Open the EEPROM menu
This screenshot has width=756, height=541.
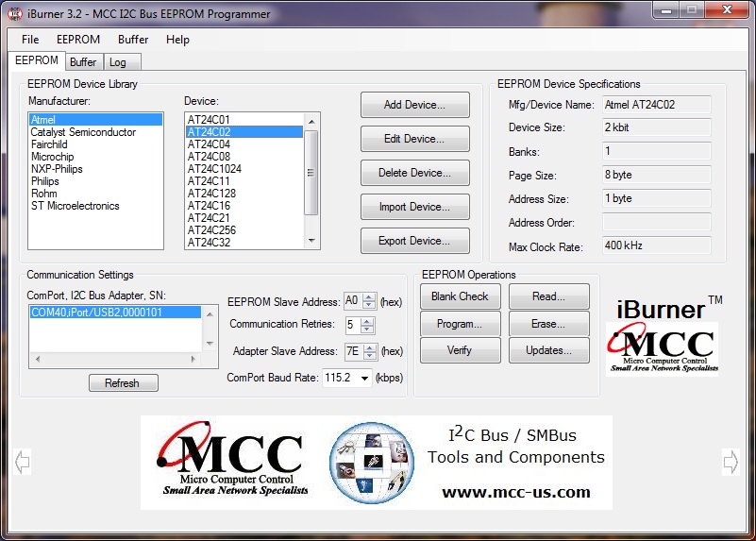click(x=78, y=40)
